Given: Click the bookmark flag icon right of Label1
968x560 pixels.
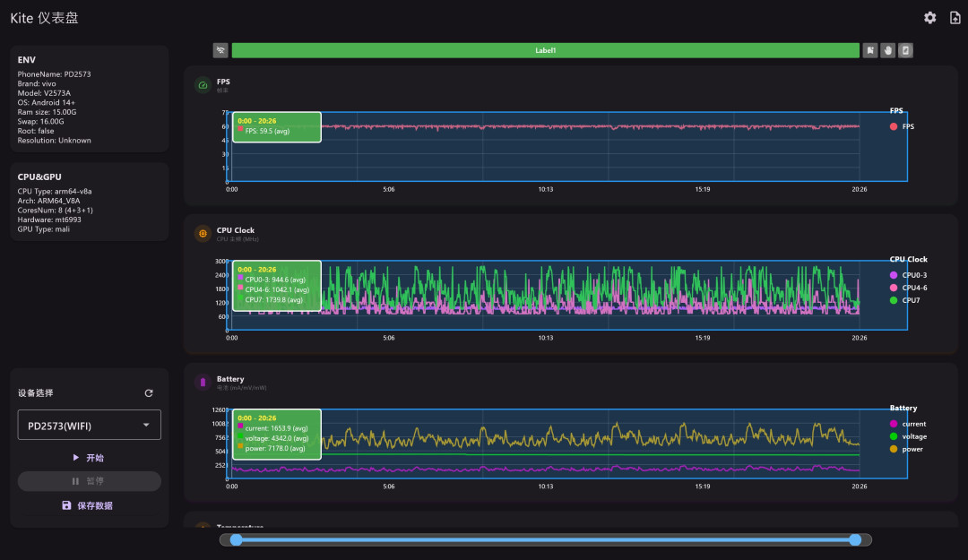Looking at the screenshot, I should (870, 51).
